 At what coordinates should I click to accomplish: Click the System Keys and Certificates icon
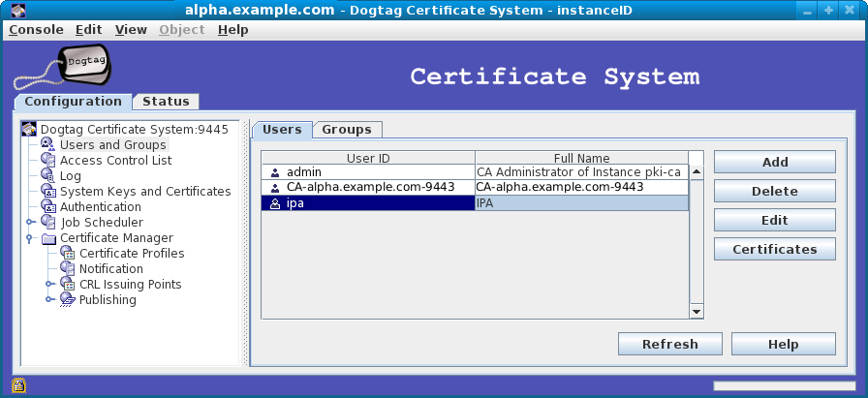48,191
